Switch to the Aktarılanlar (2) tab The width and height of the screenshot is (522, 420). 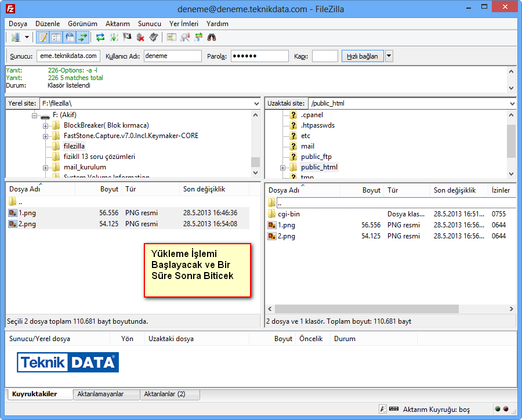click(x=164, y=394)
